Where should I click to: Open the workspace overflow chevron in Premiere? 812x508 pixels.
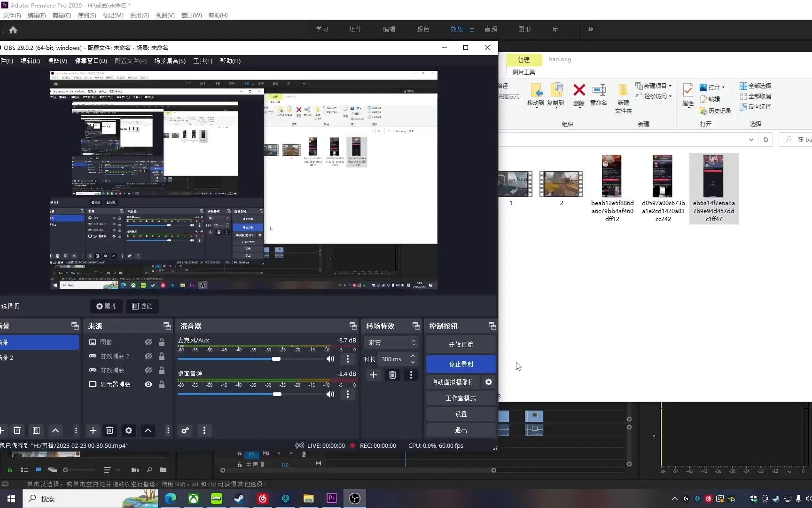(x=591, y=29)
